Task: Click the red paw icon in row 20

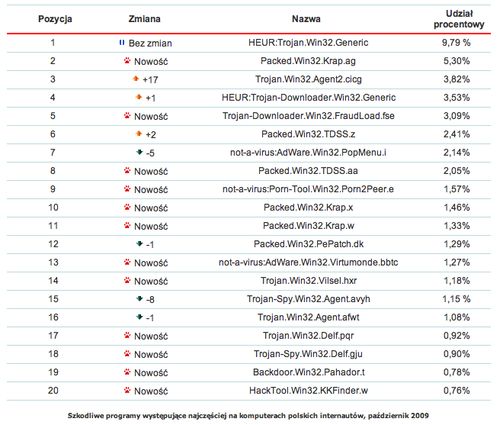Action: pos(127,390)
